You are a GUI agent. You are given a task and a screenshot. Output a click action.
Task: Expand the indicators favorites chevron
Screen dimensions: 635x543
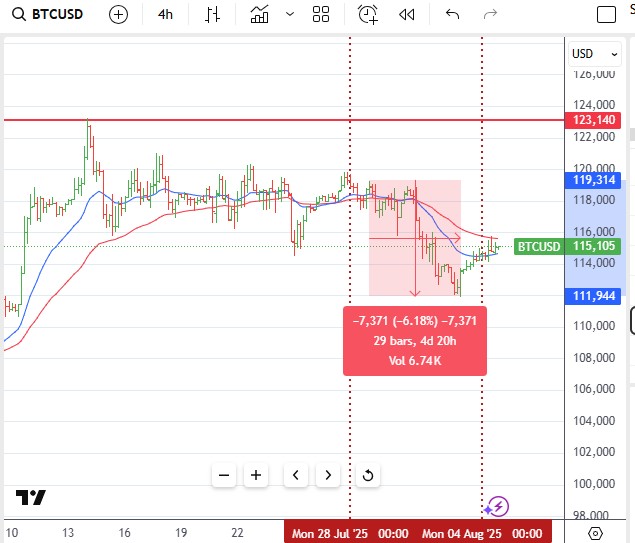coord(290,15)
